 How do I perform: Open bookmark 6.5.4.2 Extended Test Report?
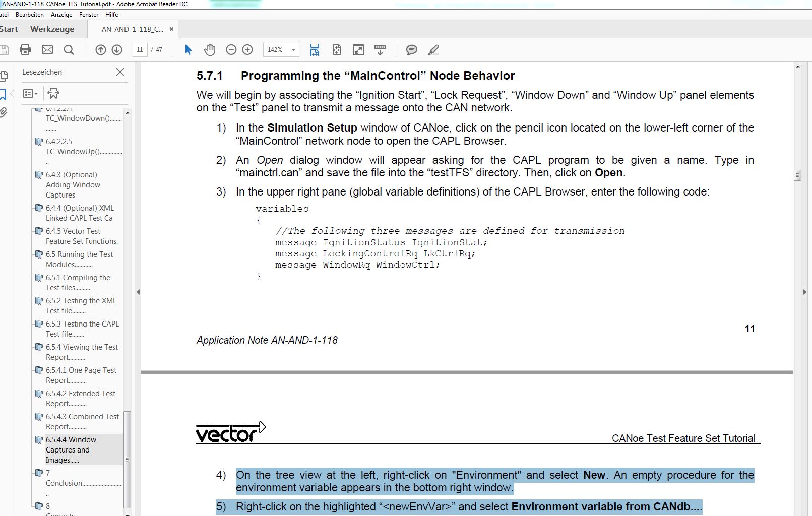[81, 399]
